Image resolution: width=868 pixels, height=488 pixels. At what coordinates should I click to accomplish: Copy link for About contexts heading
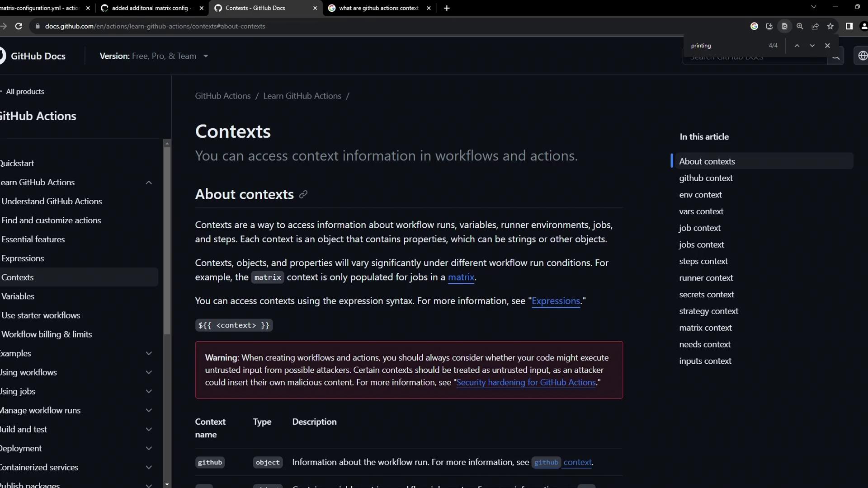(x=303, y=194)
